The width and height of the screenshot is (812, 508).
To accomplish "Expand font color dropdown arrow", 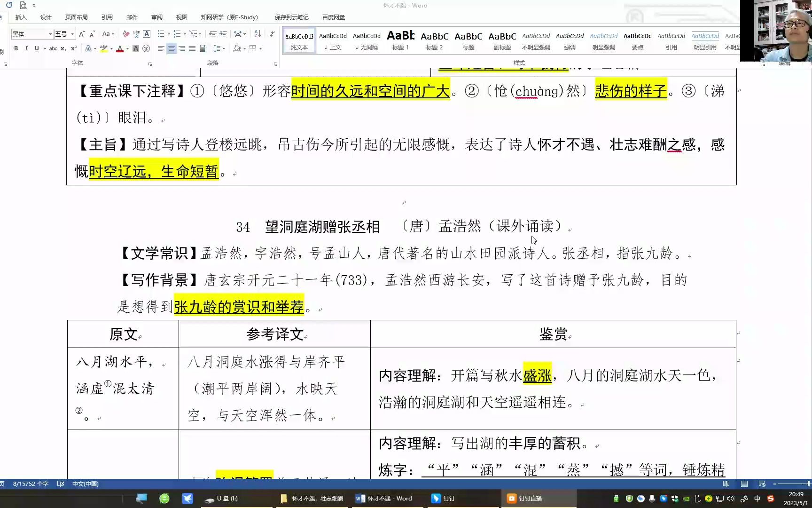I will [127, 48].
